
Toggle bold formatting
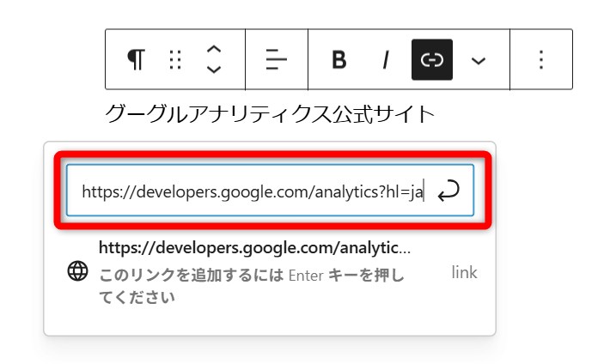(339, 59)
